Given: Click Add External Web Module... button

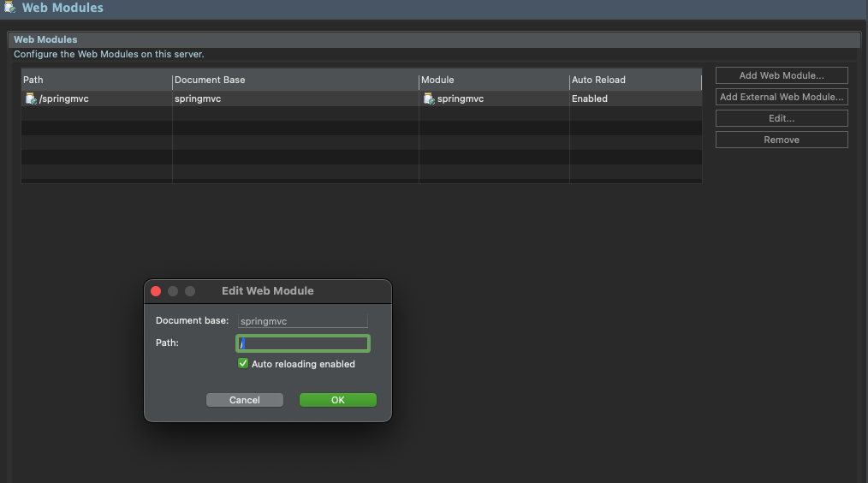Looking at the screenshot, I should tap(781, 97).
